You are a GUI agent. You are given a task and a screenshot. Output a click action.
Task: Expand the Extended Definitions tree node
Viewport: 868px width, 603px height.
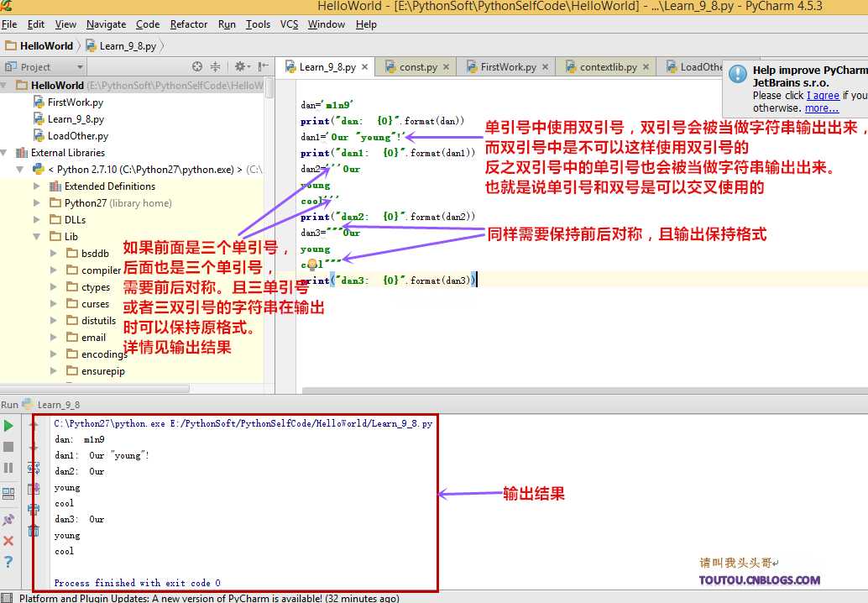coord(37,186)
